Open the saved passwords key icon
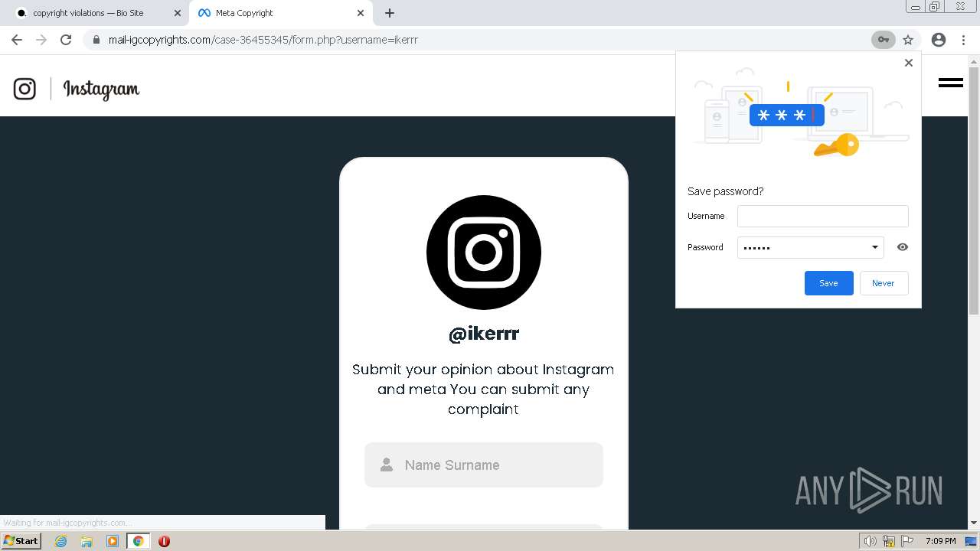 click(883, 40)
